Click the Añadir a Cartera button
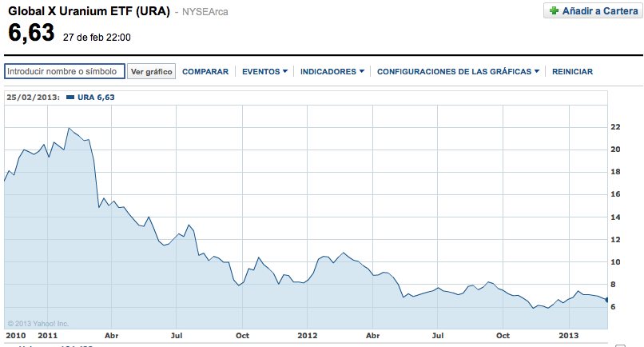Viewport: 644px width, 347px height. 593,10
